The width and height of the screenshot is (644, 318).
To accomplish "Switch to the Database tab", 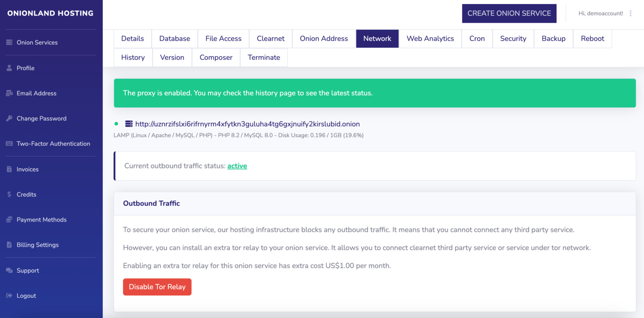I will 175,38.
